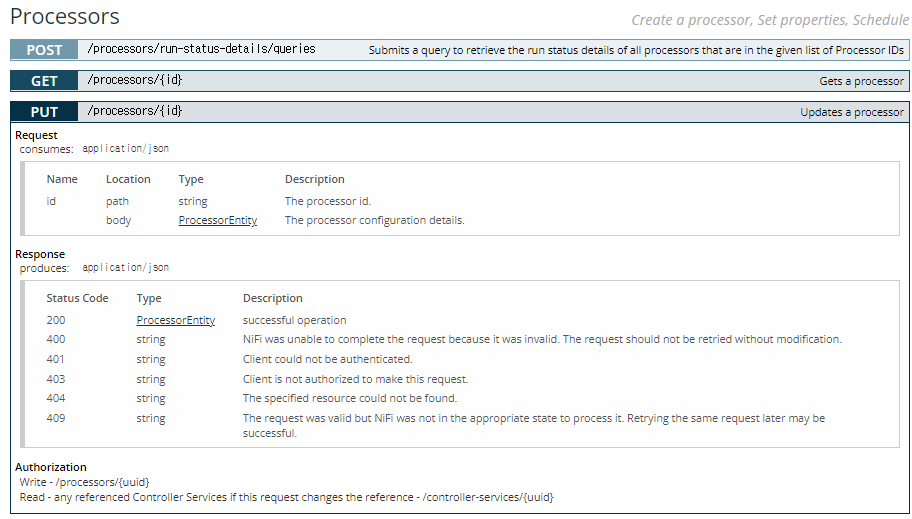Click the Response section label
This screenshot has width=912, height=519.
click(x=40, y=254)
